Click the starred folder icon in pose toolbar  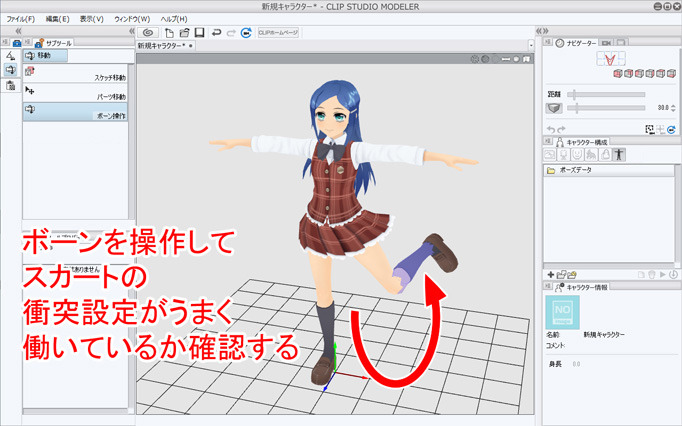pyautogui.click(x=572, y=275)
